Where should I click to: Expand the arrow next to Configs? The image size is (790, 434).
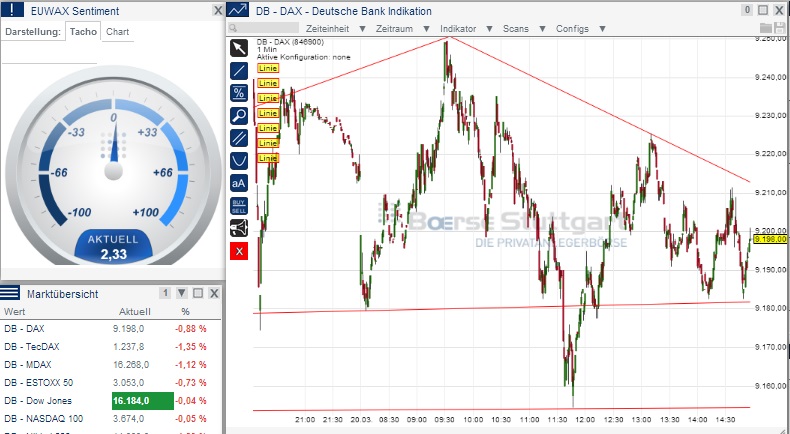[x=602, y=29]
